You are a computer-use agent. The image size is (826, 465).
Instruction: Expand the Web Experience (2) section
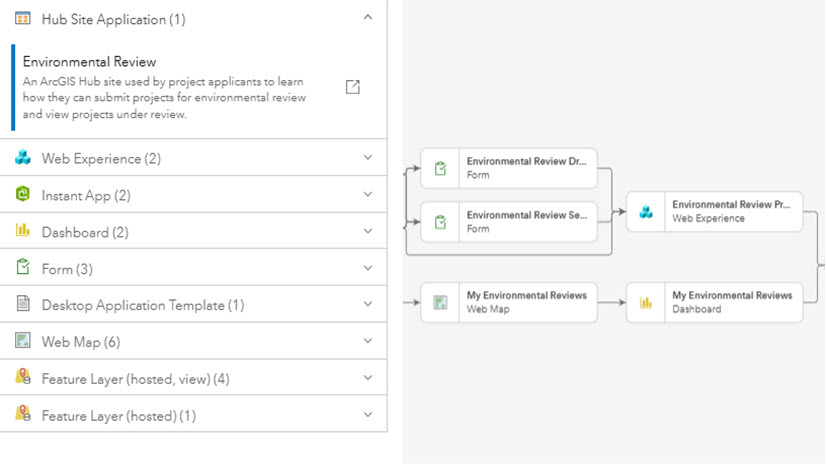tap(368, 158)
